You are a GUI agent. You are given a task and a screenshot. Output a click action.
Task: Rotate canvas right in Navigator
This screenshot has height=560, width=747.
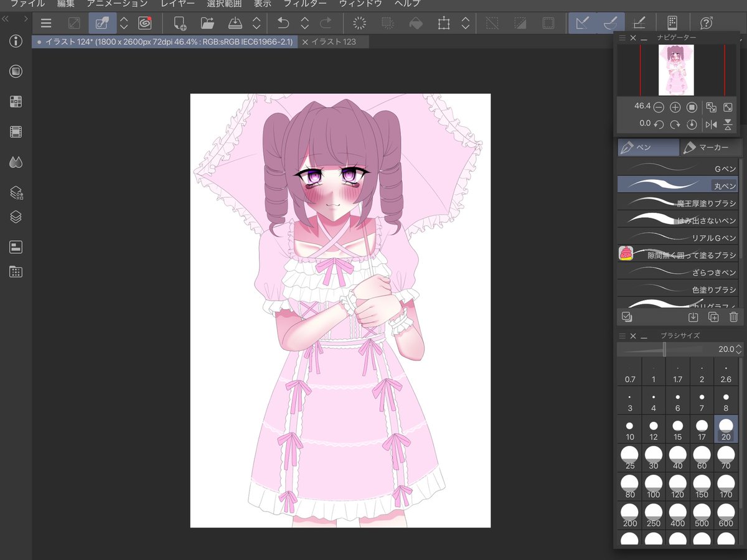pyautogui.click(x=675, y=124)
